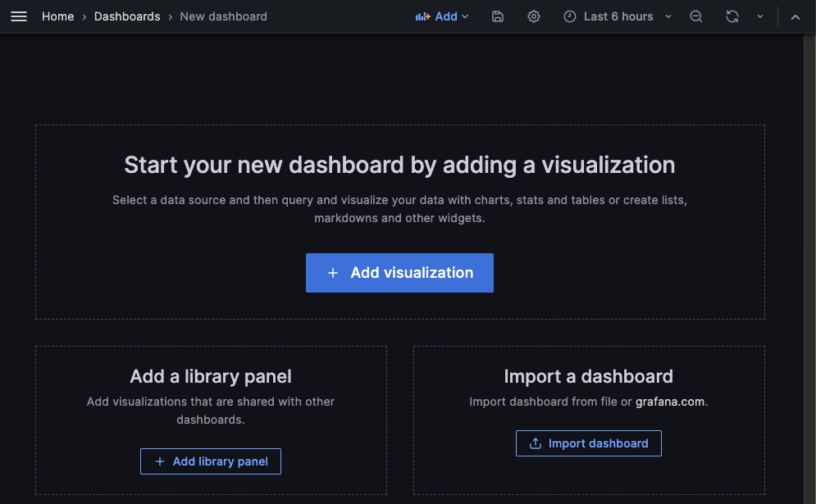The width and height of the screenshot is (816, 504).
Task: Click the vertical scrollbar on right edge
Action: pyautogui.click(x=809, y=268)
